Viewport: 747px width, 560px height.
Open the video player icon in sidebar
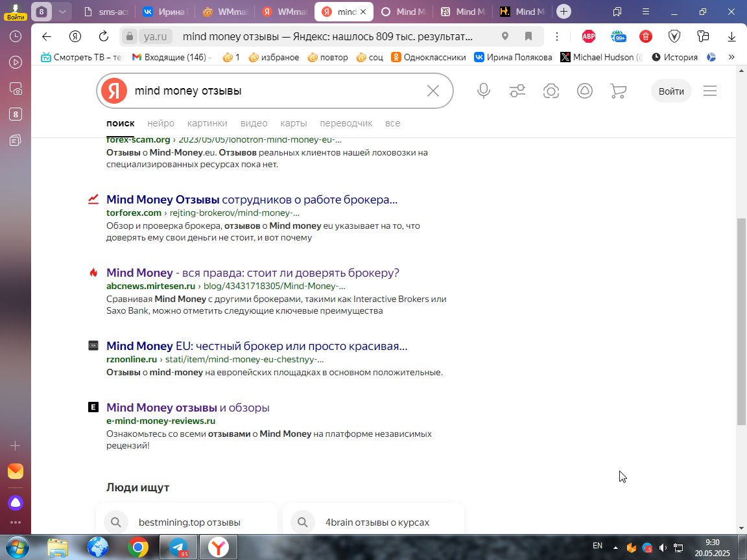click(x=16, y=62)
